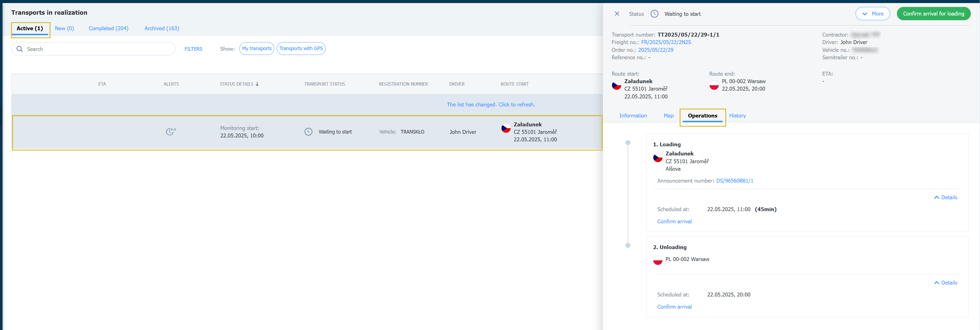Click the Czech flag in Loading operation
980x330 pixels.
(x=658, y=158)
